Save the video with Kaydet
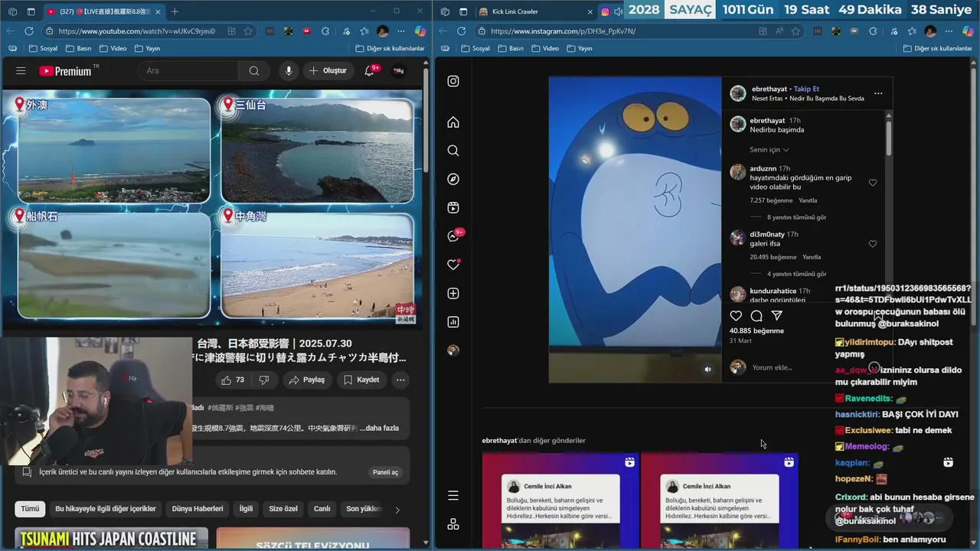This screenshot has width=980, height=551. (x=361, y=380)
